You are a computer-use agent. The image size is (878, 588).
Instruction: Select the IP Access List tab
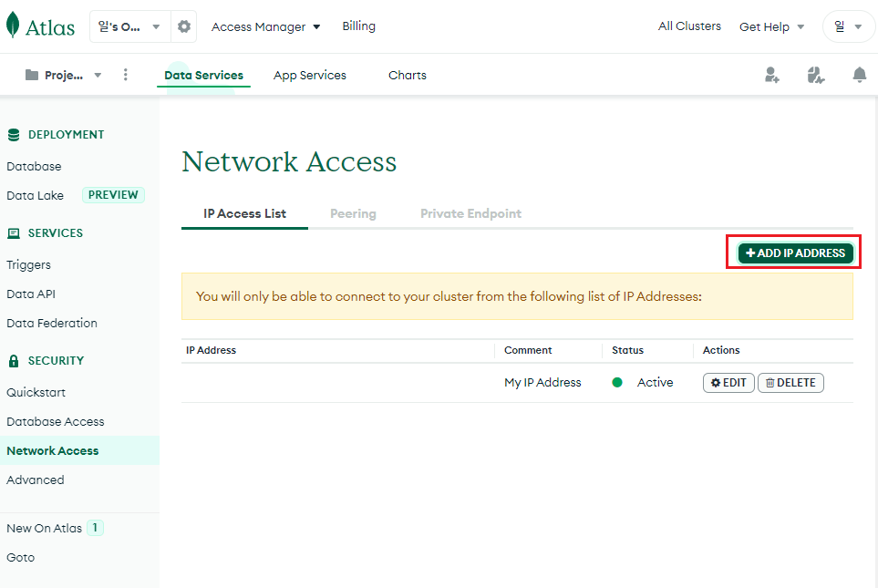click(244, 213)
